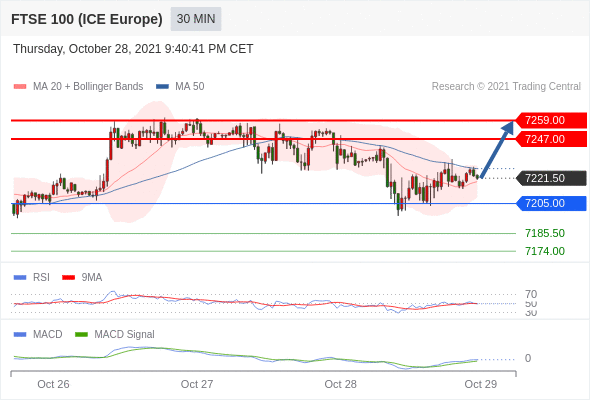Click the MA 20 + Bollinger Bands legend label
The image size is (590, 400).
pos(88,87)
